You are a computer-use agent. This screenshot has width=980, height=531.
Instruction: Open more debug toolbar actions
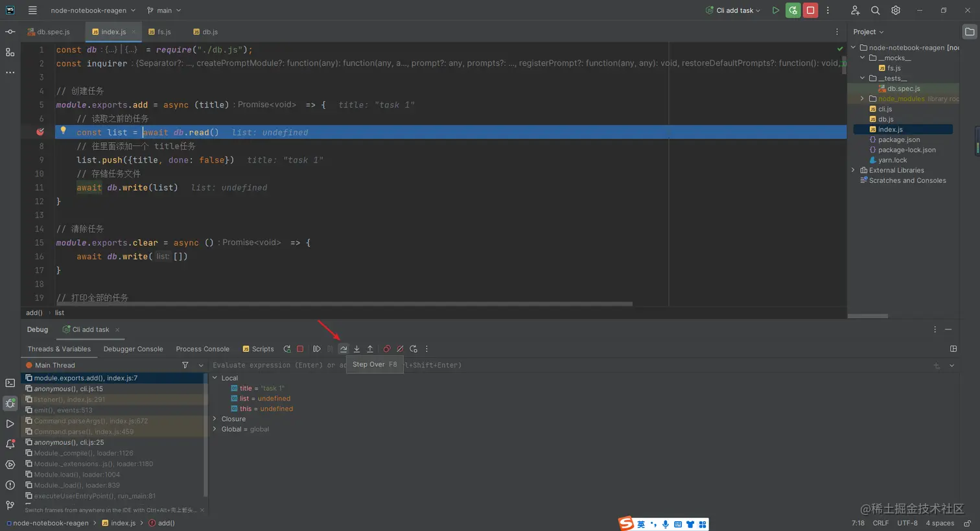[x=426, y=349]
